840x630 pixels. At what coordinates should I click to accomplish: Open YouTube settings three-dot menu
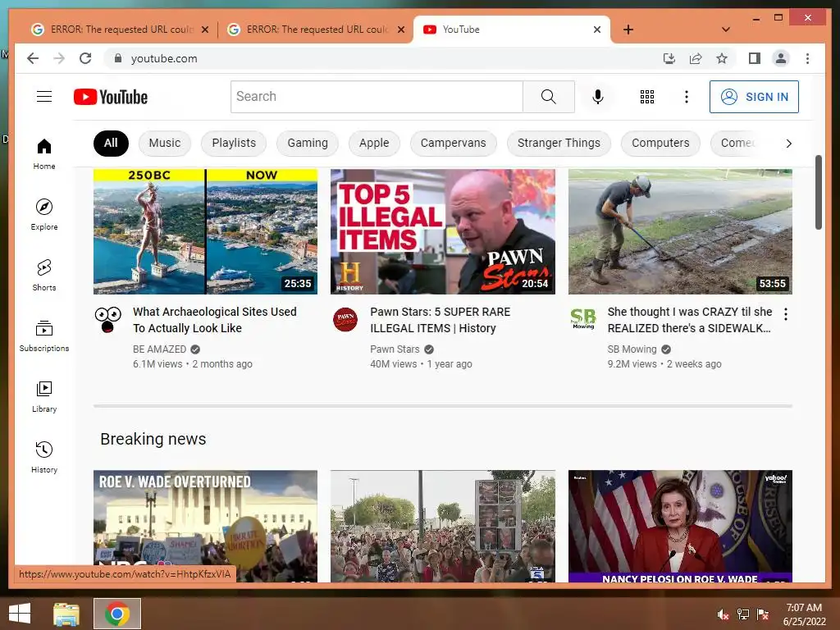687,97
